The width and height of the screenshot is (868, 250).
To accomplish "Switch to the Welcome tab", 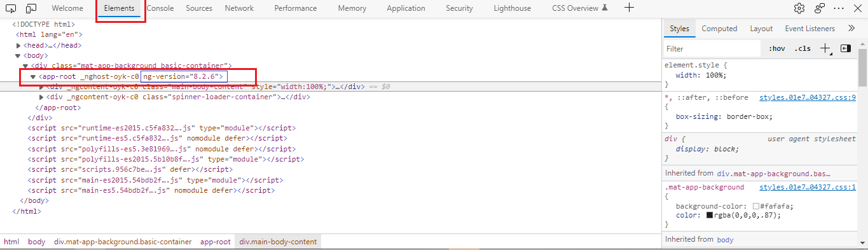I will 67,8.
